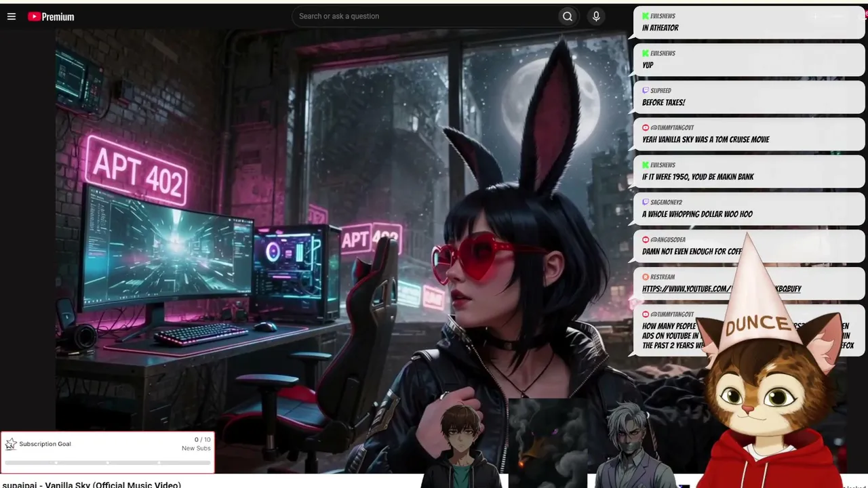Click the 'Subscription Goal' label
Image resolution: width=868 pixels, height=488 pixels.
45,444
